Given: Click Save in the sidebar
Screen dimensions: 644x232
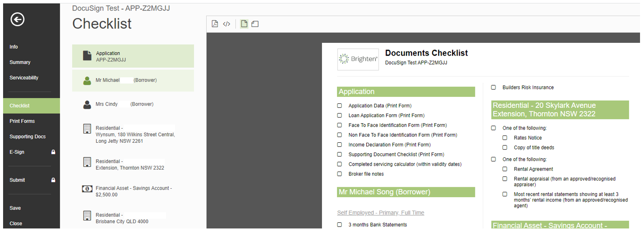Looking at the screenshot, I should (15, 208).
